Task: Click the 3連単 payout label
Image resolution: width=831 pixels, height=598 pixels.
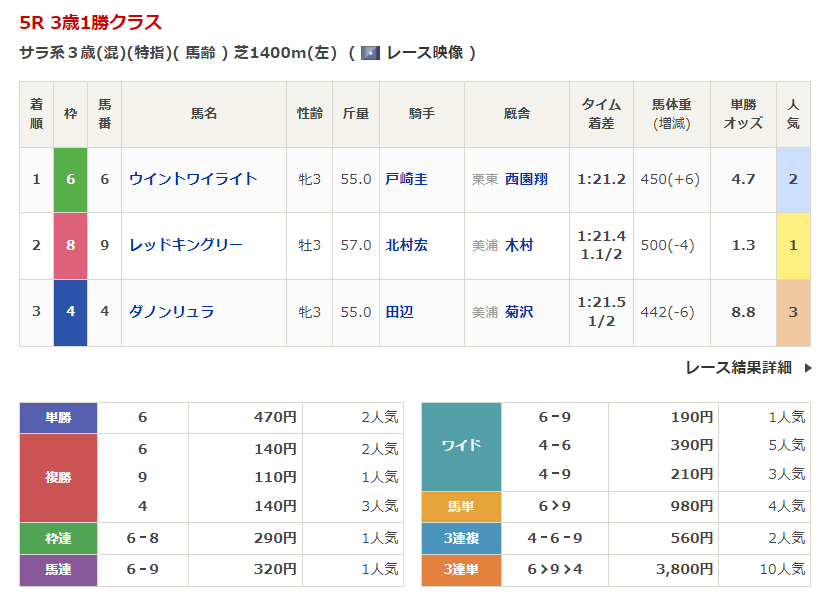Action: click(x=461, y=569)
